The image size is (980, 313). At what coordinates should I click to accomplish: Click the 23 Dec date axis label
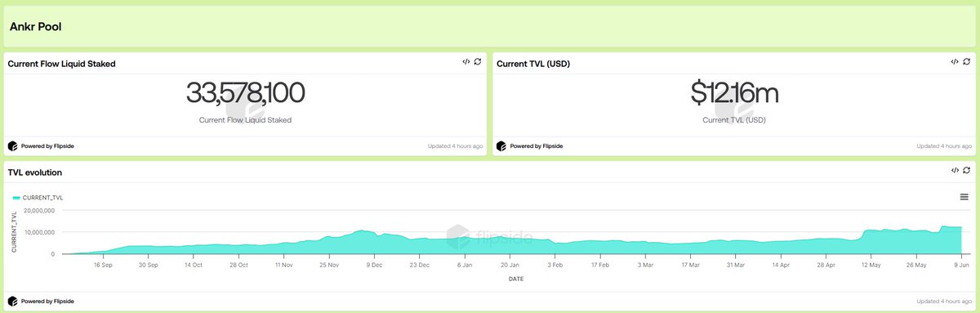click(420, 265)
